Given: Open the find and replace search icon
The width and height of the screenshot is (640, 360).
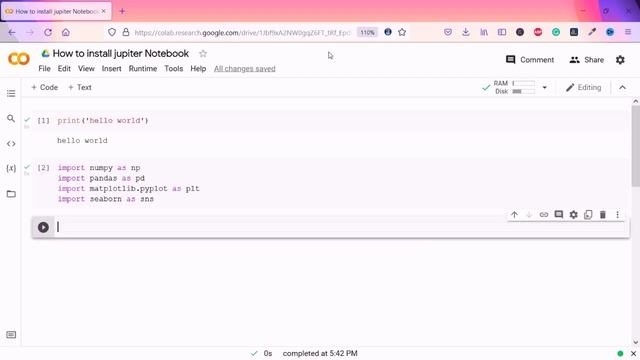Looking at the screenshot, I should pos(11,118).
